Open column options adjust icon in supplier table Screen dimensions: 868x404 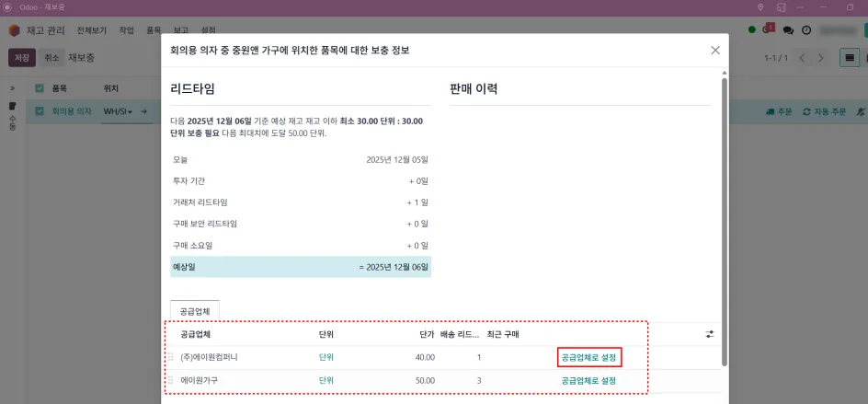click(x=710, y=334)
